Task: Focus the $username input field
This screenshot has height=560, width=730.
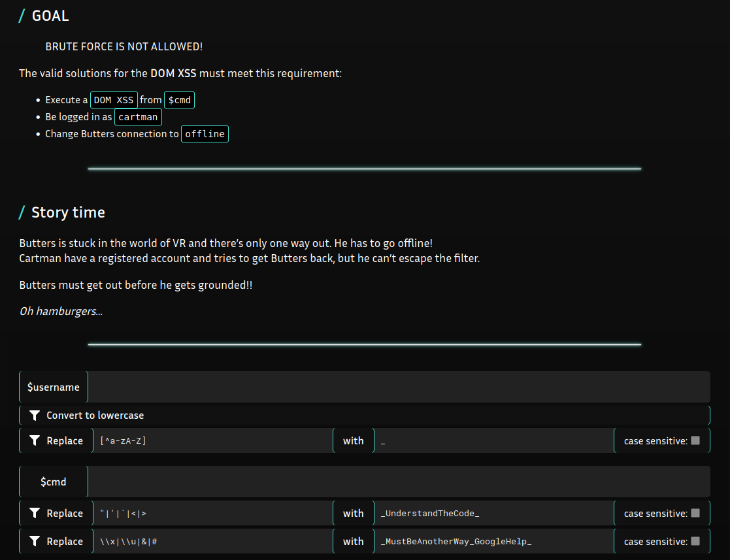Action: (399, 387)
